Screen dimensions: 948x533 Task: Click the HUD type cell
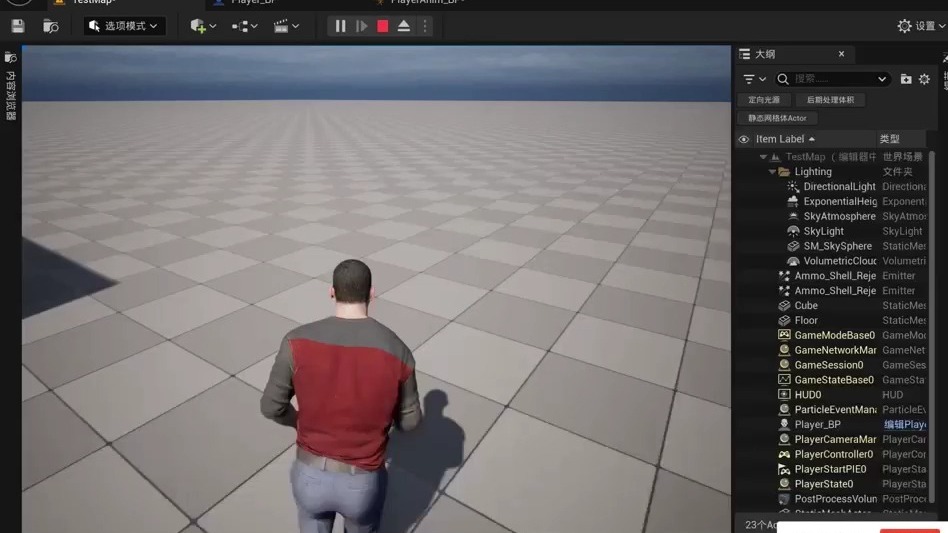pyautogui.click(x=892, y=395)
